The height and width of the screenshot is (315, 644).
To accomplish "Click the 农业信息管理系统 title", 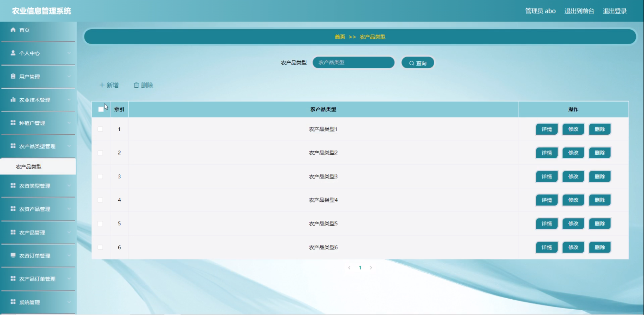I will pyautogui.click(x=41, y=11).
